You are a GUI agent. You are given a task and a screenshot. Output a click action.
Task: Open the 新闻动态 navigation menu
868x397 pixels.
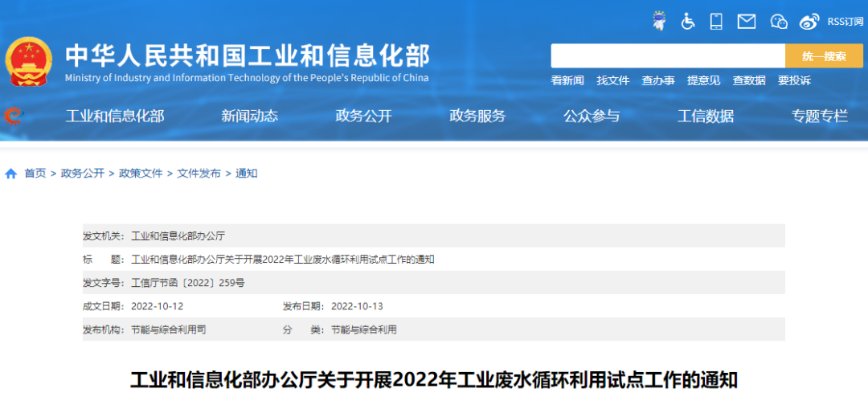[x=250, y=116]
